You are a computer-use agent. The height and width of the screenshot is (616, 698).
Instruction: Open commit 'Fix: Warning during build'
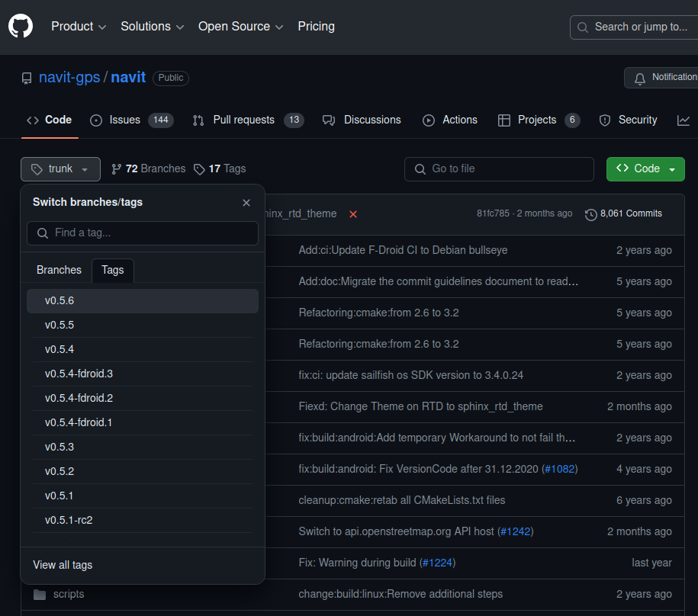point(358,563)
